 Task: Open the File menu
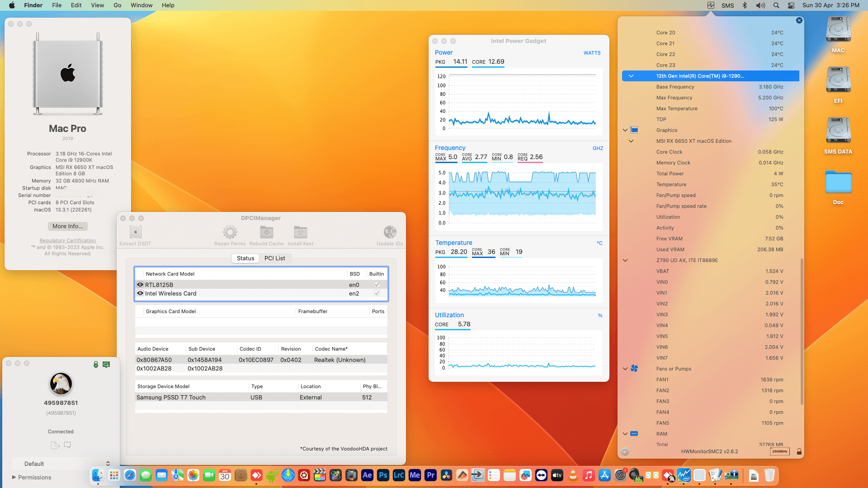[57, 5]
